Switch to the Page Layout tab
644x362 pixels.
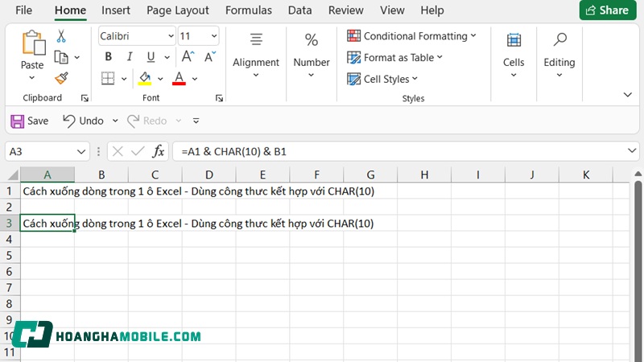point(178,10)
